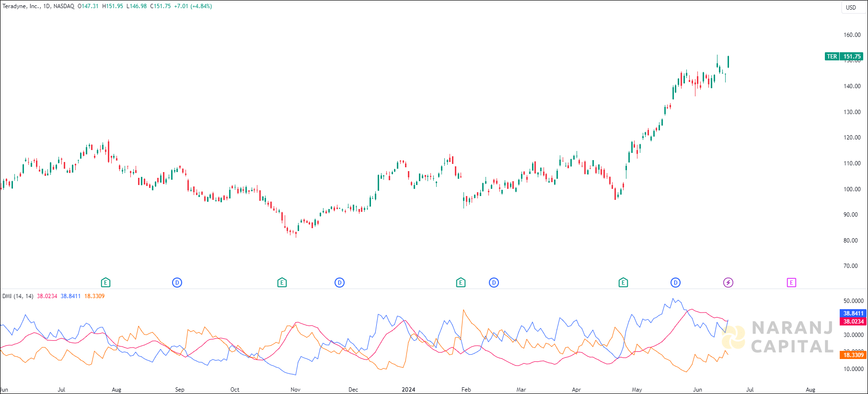Viewport: 868px width, 394px height.
Task: Click the red 38.0234 label on DMI axis
Action: pos(853,322)
